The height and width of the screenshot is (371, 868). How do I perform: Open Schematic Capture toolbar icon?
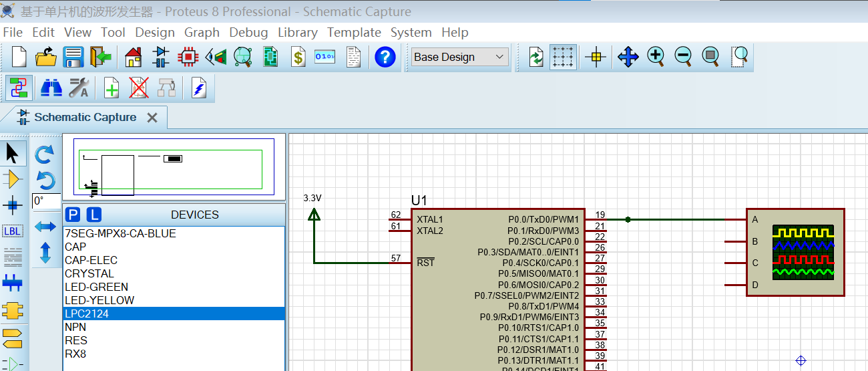tap(161, 57)
